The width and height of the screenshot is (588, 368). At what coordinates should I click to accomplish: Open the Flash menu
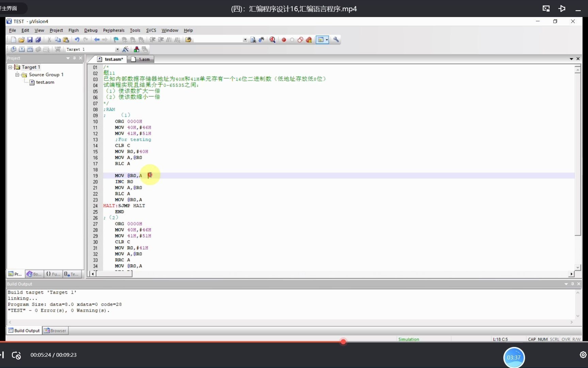(x=73, y=30)
